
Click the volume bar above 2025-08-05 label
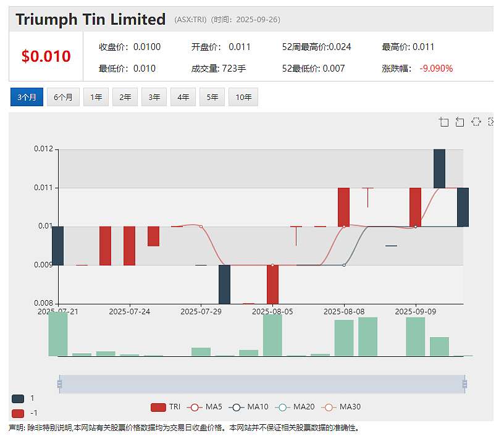pos(272,335)
